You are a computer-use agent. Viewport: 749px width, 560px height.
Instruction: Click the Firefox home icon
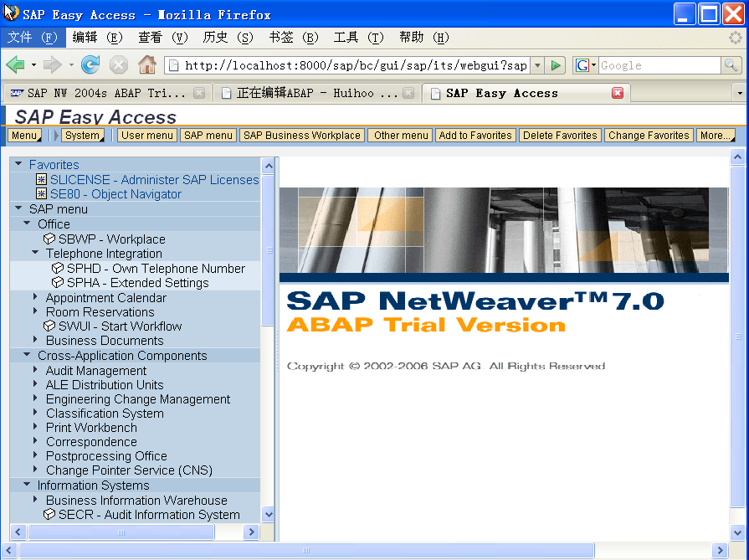point(146,65)
